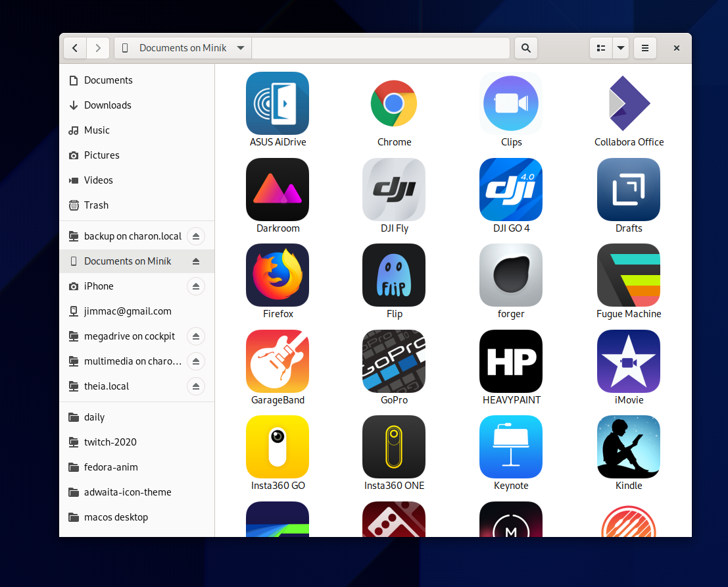Click the GoPro icon
Image resolution: width=728 pixels, height=587 pixels.
[394, 361]
